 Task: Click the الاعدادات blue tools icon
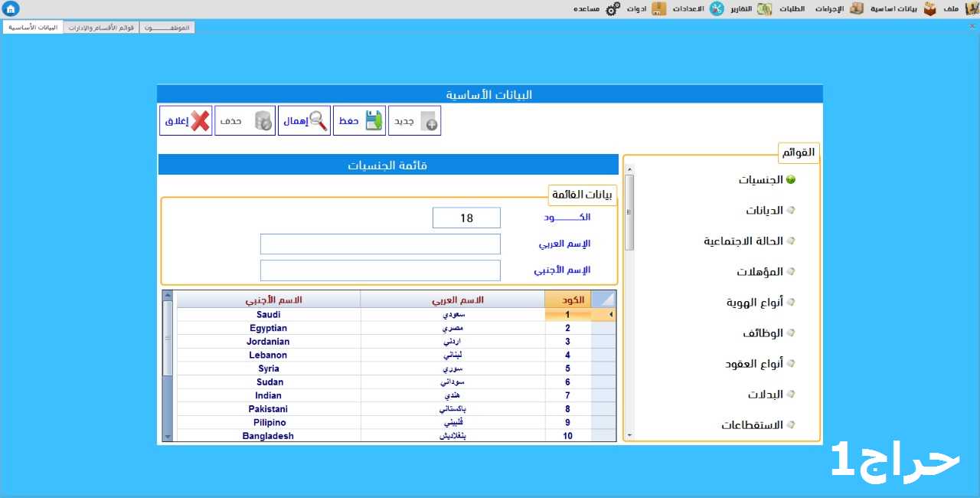click(x=717, y=8)
